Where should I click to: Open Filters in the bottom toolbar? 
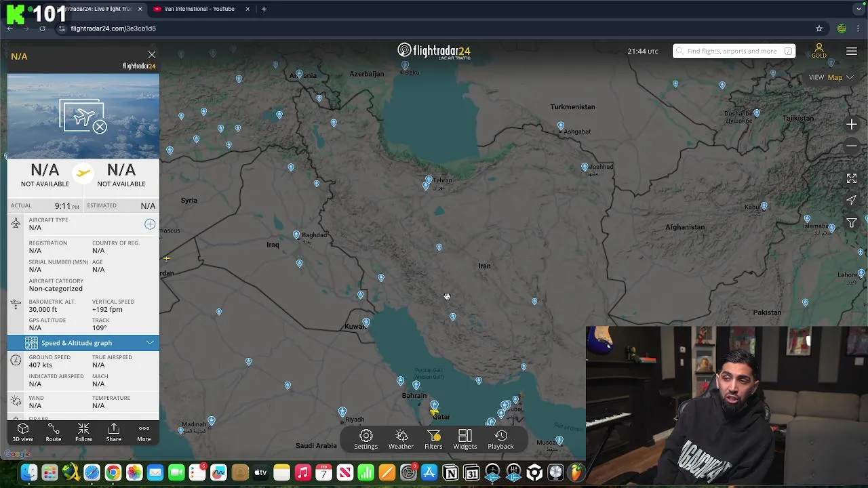pyautogui.click(x=433, y=439)
